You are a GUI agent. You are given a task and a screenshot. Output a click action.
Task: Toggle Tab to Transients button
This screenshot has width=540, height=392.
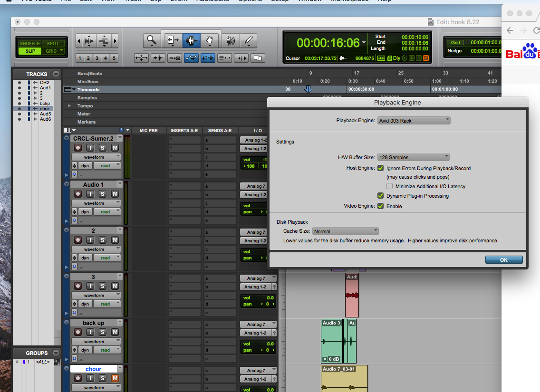coord(158,58)
